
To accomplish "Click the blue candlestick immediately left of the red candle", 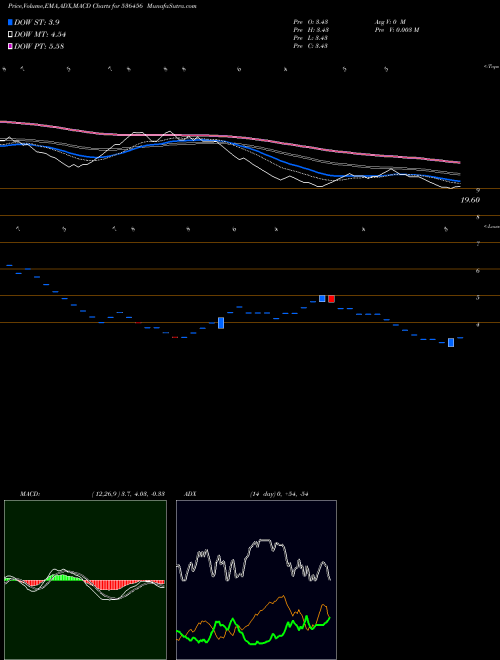I will 322,298.
